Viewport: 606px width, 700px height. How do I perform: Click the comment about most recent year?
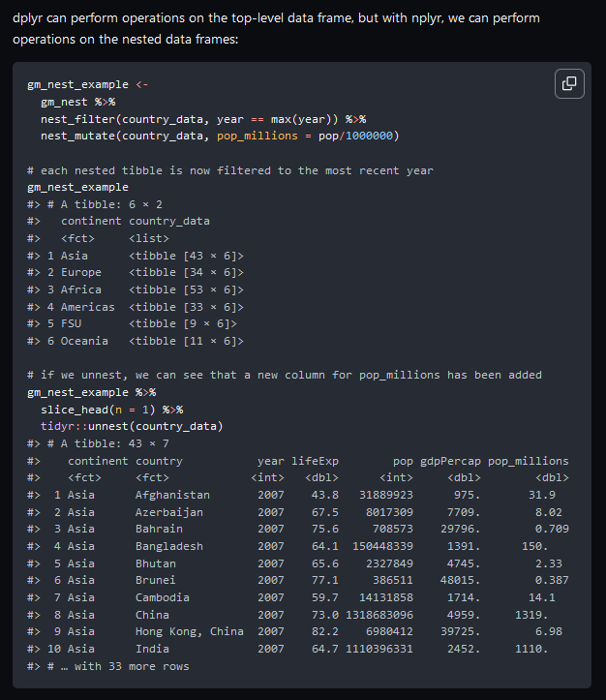click(230, 170)
